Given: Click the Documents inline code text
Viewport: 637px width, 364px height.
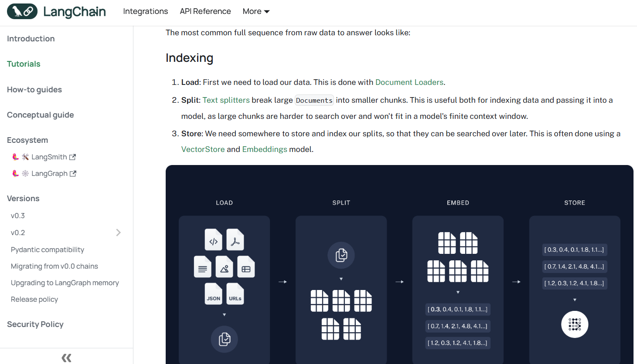Looking at the screenshot, I should (x=314, y=101).
